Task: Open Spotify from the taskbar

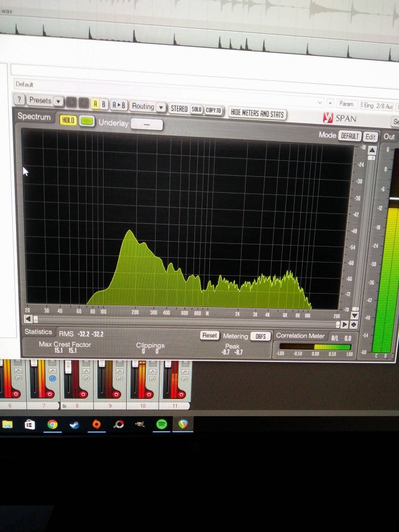Action: point(161,424)
